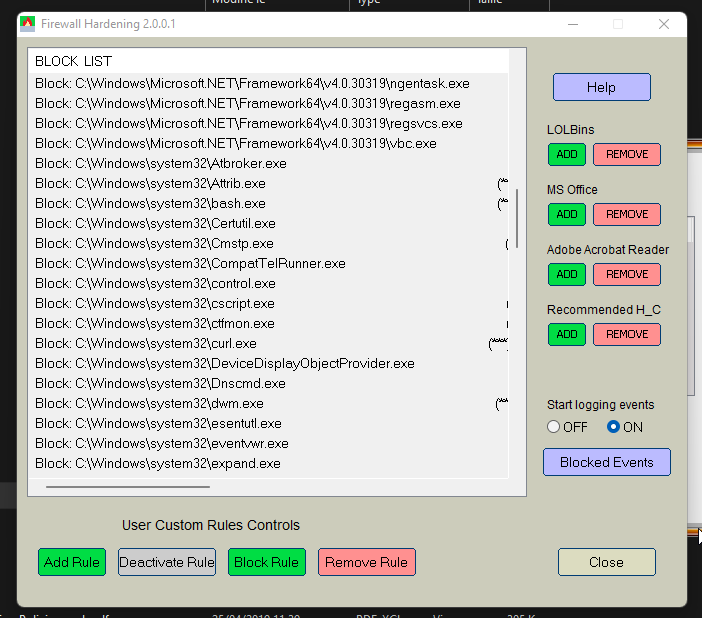The image size is (702, 618).
Task: Select the Cmstp.exe block entry
Action: coord(268,244)
